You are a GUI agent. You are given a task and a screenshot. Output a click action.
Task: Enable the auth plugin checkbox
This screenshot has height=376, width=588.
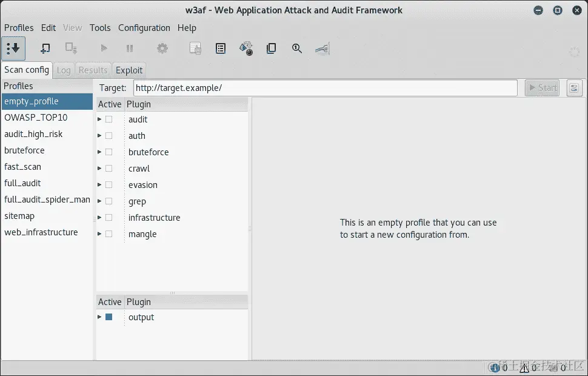pos(109,135)
